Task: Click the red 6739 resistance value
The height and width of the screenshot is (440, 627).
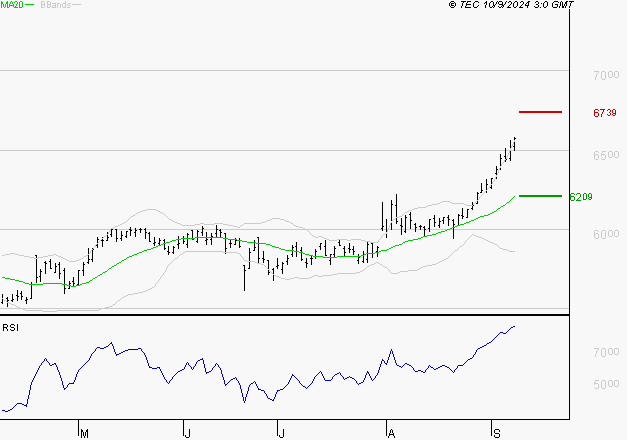Action: click(x=605, y=113)
